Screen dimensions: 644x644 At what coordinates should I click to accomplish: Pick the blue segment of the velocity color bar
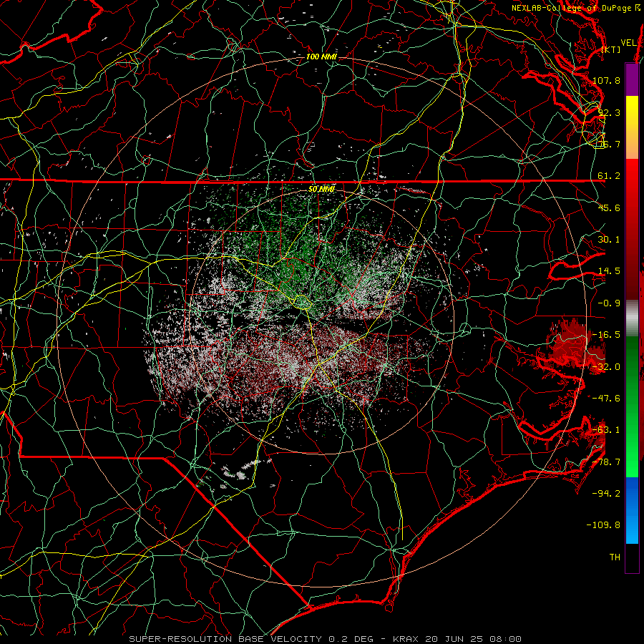coord(632,510)
